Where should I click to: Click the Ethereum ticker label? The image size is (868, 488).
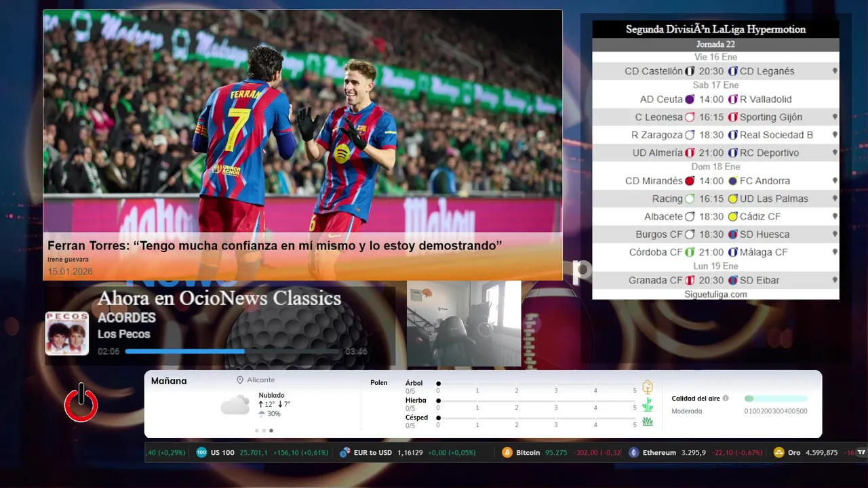coord(660,453)
